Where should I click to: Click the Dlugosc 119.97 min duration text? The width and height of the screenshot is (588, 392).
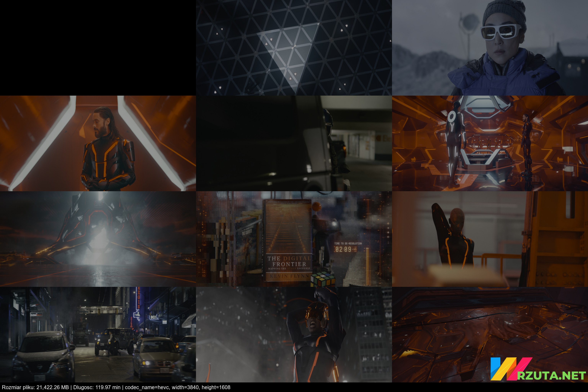click(x=97, y=387)
